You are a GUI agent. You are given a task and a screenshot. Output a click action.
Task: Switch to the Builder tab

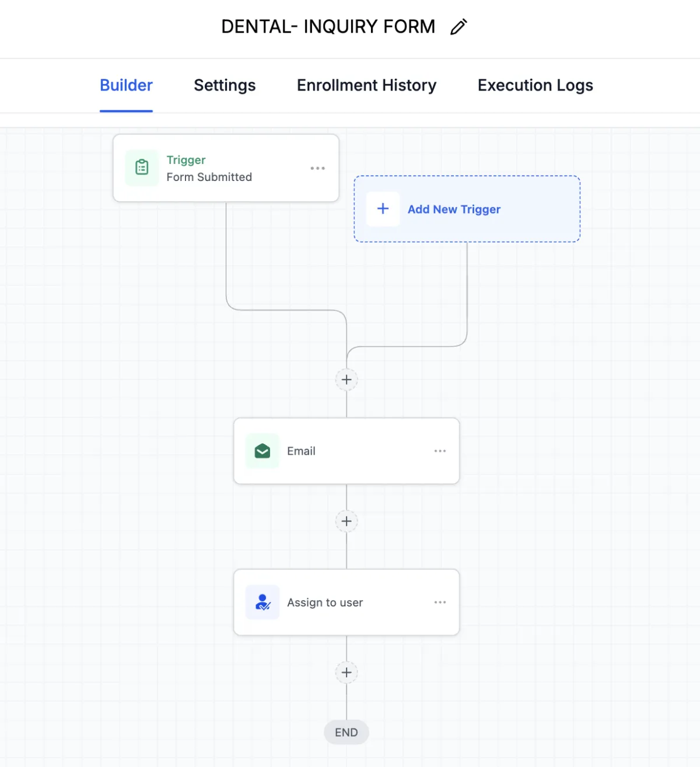click(126, 85)
